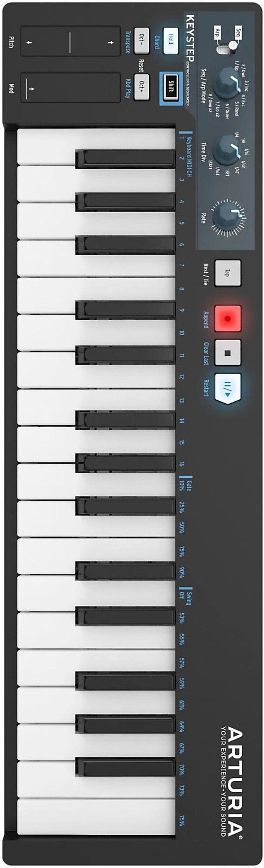Click the KeyStep logo text

pos(190,38)
